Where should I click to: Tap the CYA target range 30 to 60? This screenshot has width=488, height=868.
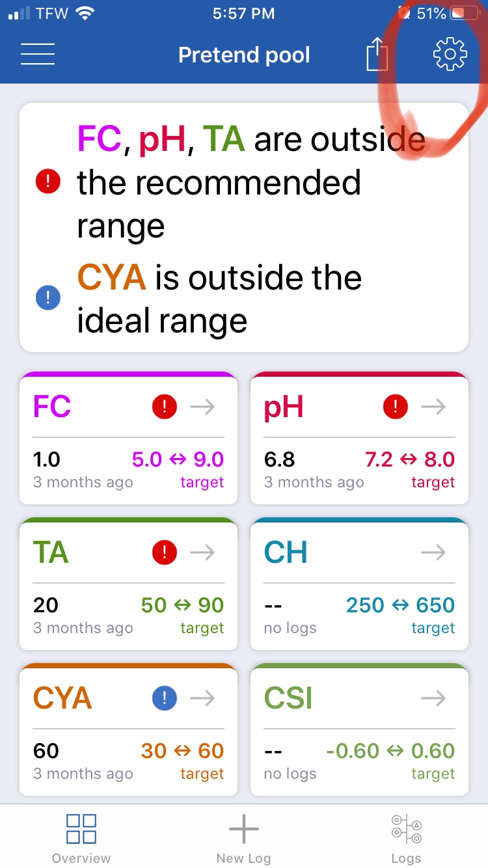[183, 751]
